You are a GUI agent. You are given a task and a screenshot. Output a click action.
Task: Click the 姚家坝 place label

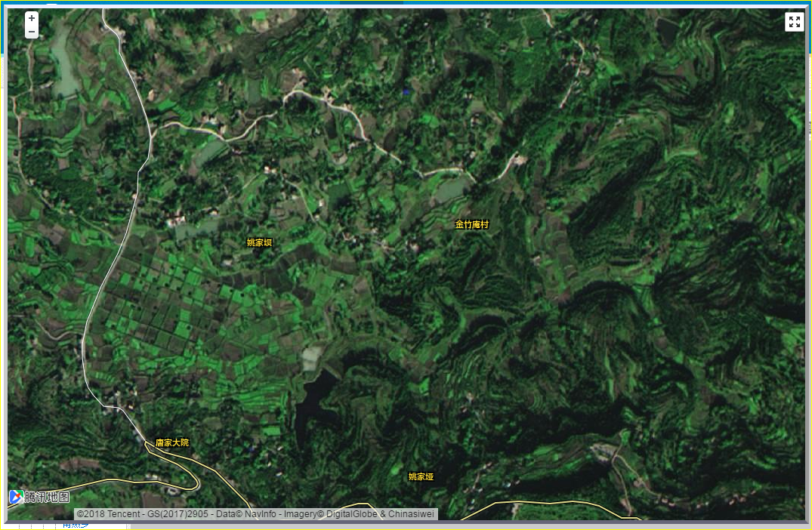pyautogui.click(x=259, y=242)
